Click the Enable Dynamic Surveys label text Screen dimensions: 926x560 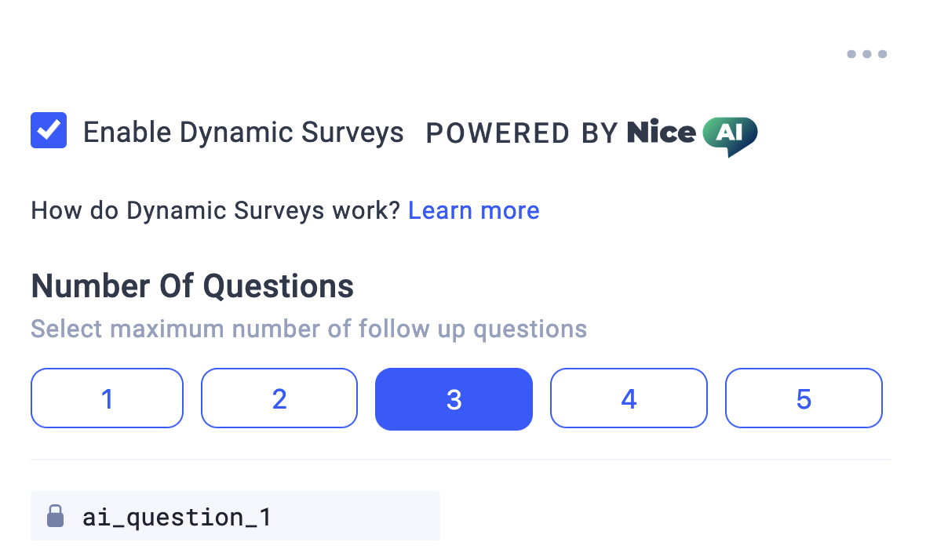tap(243, 133)
